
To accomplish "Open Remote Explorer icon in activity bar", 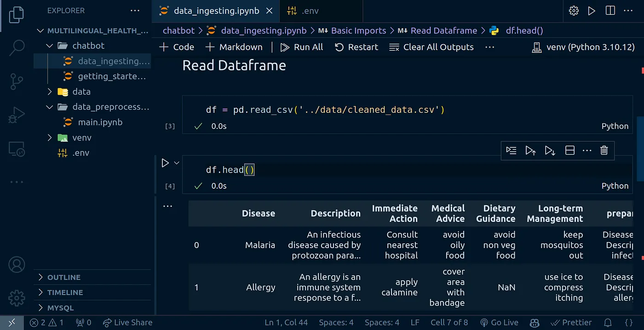I will [x=17, y=149].
